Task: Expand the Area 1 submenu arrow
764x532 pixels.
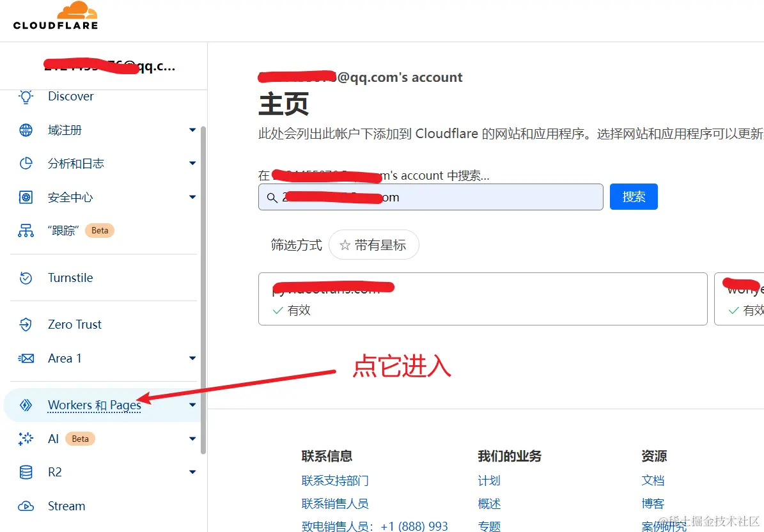Action: [x=192, y=358]
